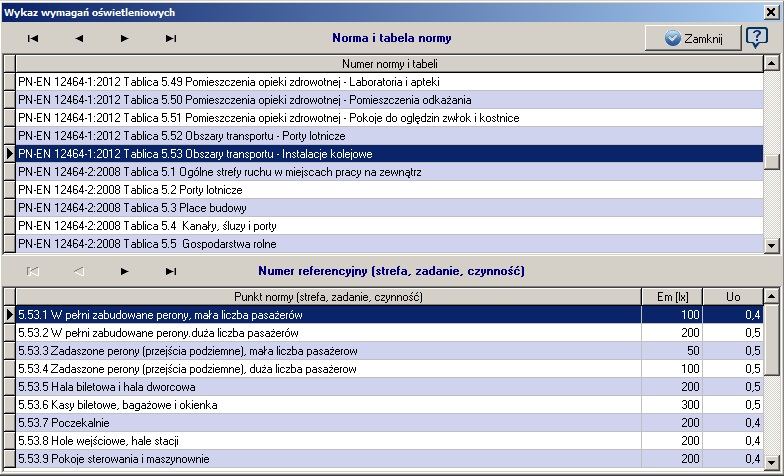Click scroll down arrow of upper norm list
Image resolution: width=784 pixels, height=476 pixels.
pyautogui.click(x=772, y=245)
